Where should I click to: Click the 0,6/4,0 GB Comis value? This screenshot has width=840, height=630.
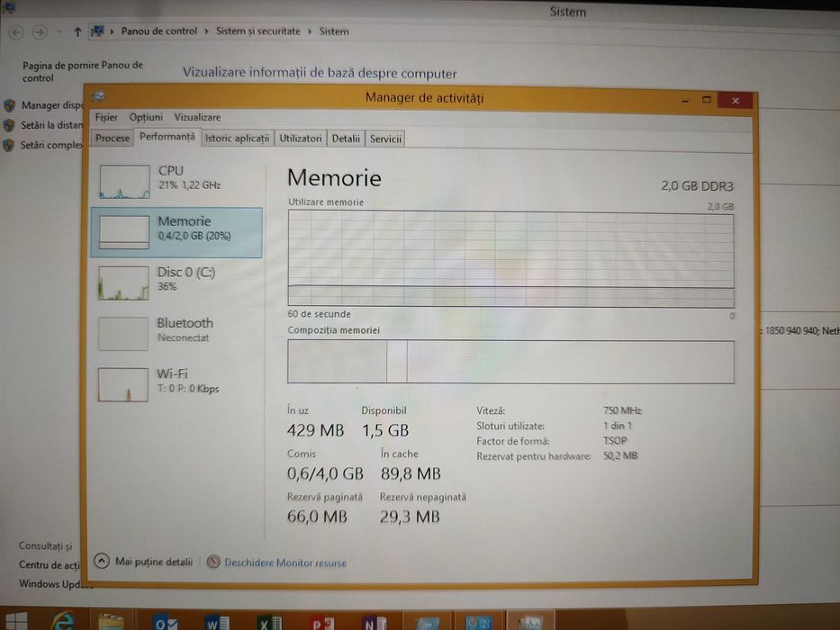325,473
